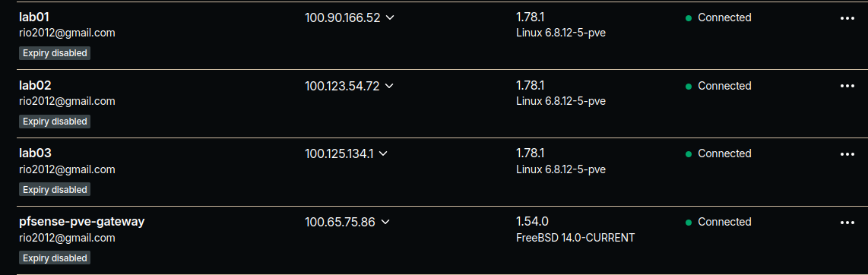Screen dimensions: 868x275
Task: Click the Expiry disabled badge under pfsense-pve-gateway
Action: pos(55,258)
